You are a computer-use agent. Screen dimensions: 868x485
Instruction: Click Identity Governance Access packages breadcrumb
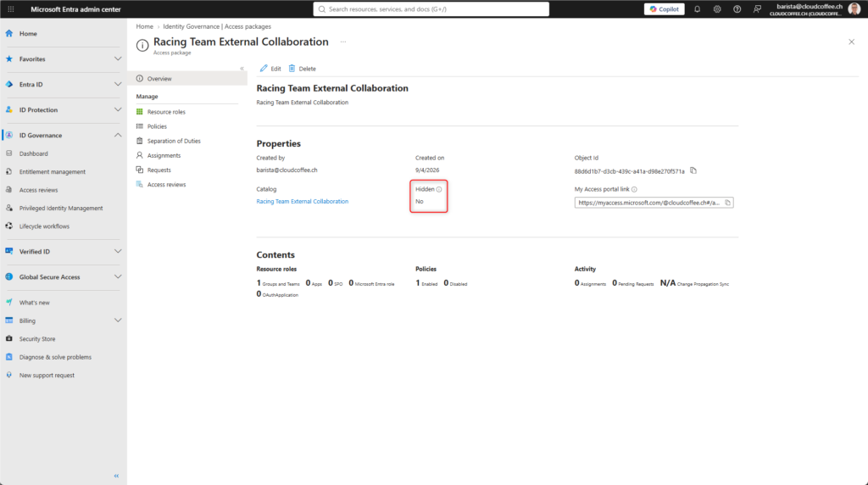pos(217,26)
